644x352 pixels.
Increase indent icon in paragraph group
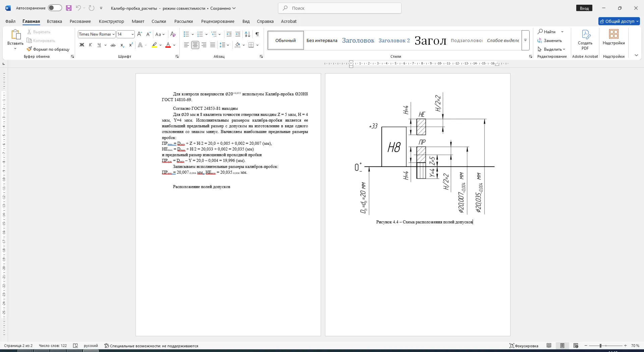click(238, 34)
